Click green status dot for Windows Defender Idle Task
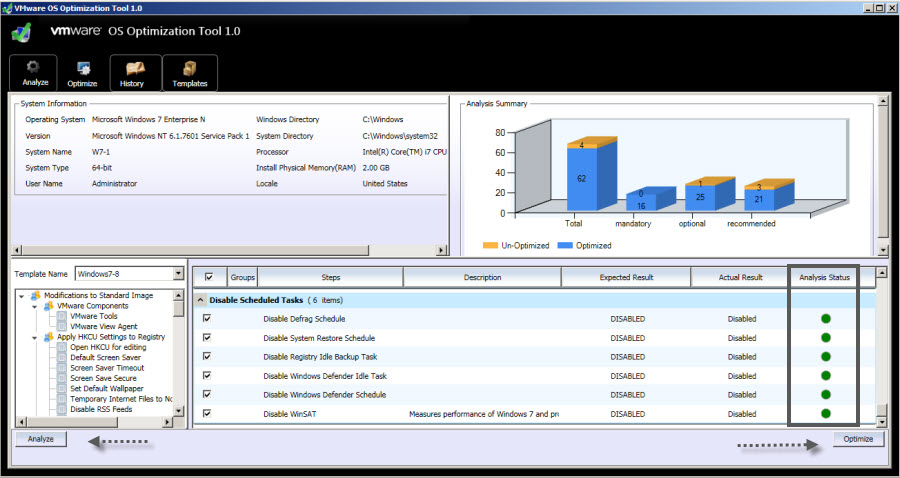 (825, 375)
